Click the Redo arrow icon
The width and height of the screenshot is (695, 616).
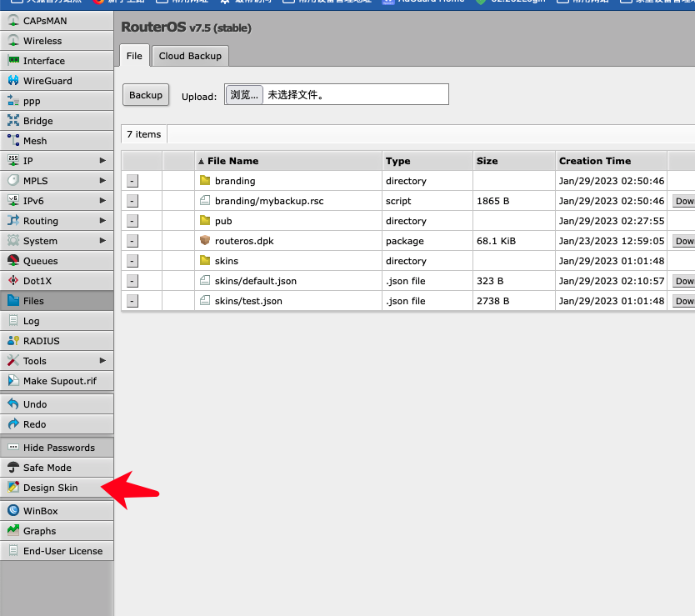[13, 424]
